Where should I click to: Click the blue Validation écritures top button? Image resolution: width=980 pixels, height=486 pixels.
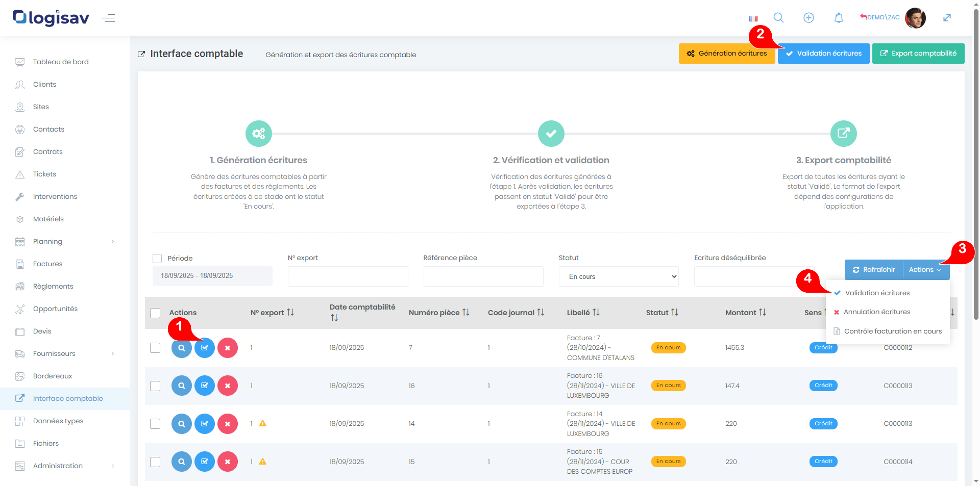pos(824,54)
